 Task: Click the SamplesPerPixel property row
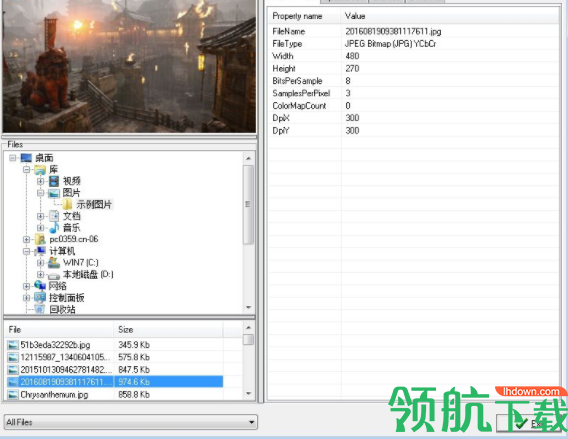[414, 93]
